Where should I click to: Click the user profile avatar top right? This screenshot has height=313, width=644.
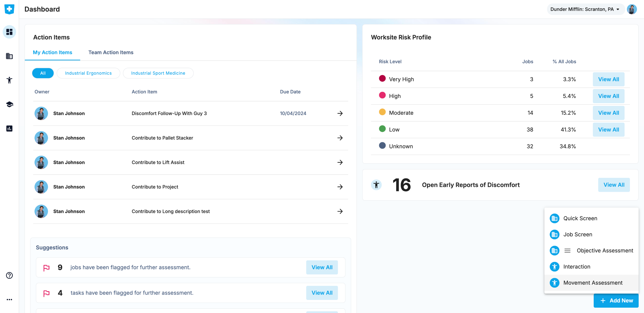click(632, 9)
